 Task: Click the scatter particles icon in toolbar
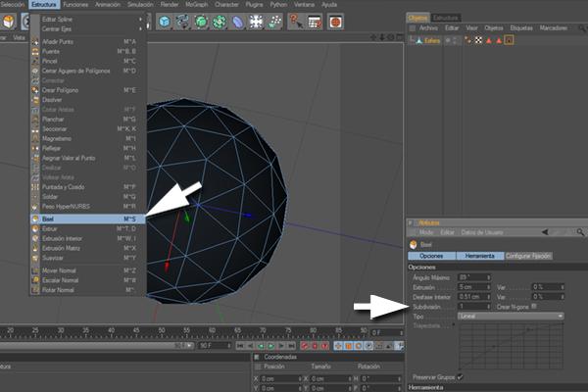click(274, 22)
